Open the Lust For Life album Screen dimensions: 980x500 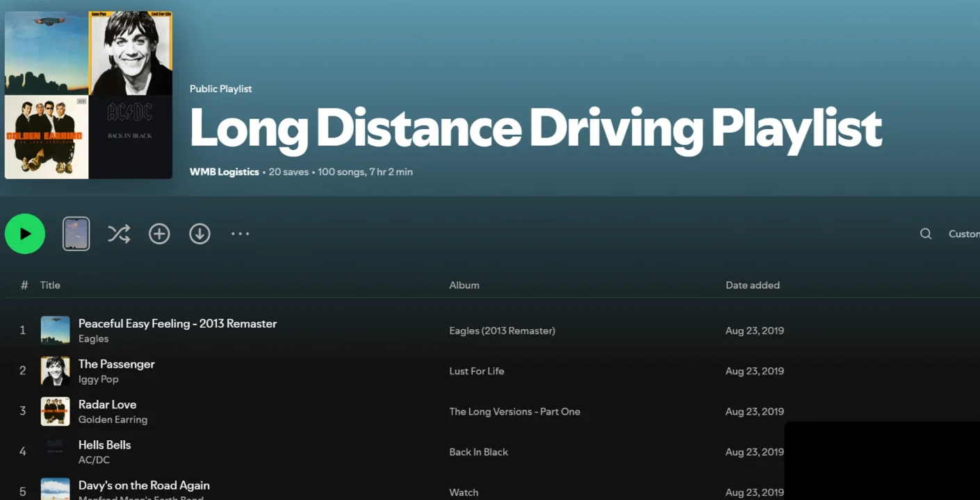[476, 372]
